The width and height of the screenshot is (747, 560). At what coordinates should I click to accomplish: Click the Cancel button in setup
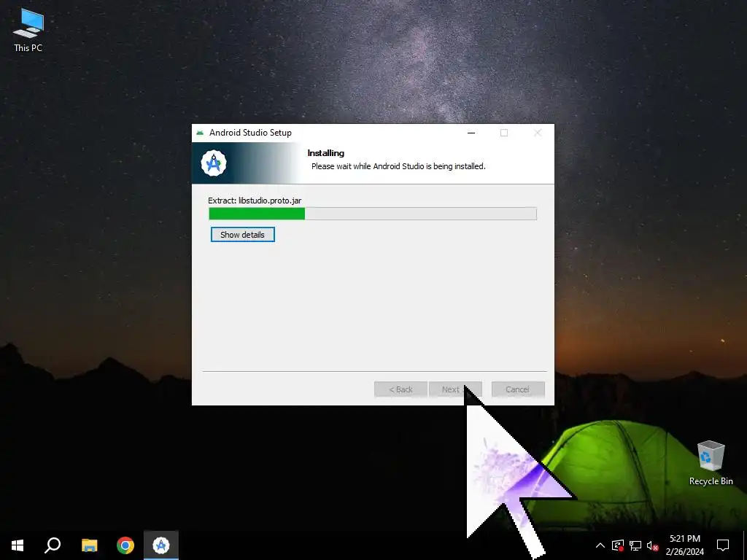518,389
